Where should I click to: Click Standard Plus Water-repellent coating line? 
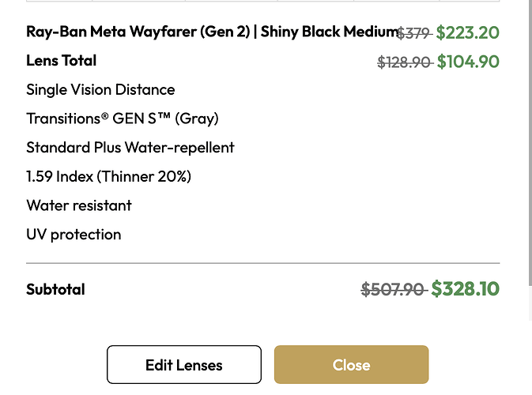tap(130, 148)
